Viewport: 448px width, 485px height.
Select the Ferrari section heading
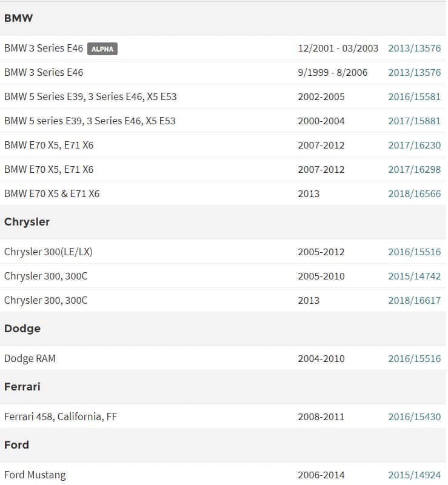point(22,387)
